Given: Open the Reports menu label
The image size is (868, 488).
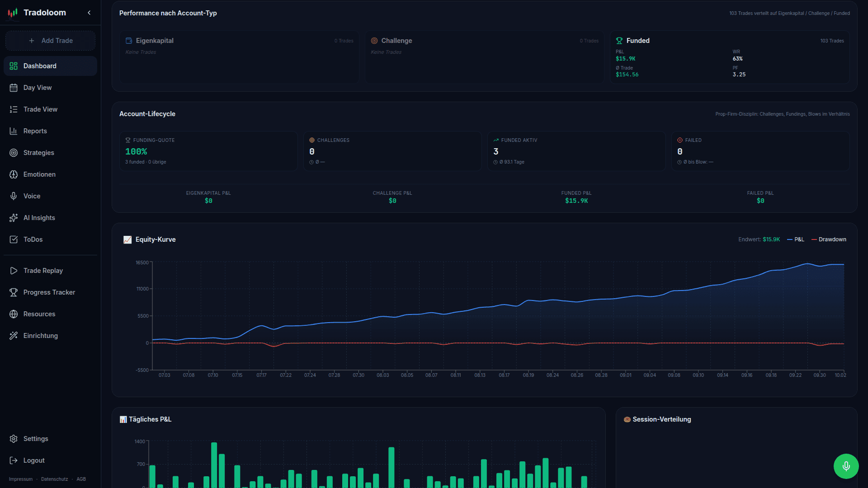Looking at the screenshot, I should pyautogui.click(x=35, y=131).
